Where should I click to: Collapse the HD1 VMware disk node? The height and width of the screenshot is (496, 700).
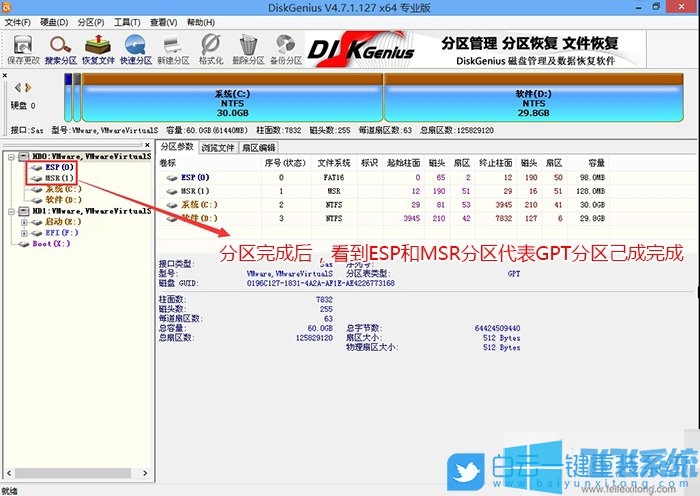11,211
